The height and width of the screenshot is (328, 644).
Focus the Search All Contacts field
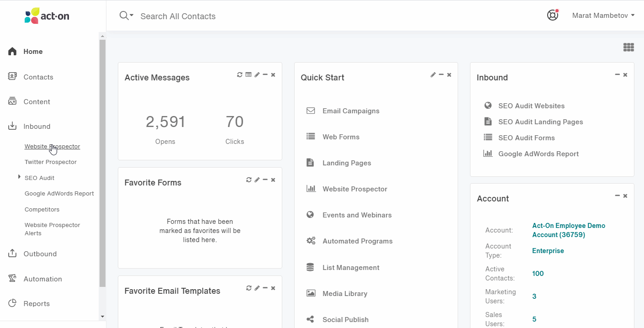tap(178, 16)
